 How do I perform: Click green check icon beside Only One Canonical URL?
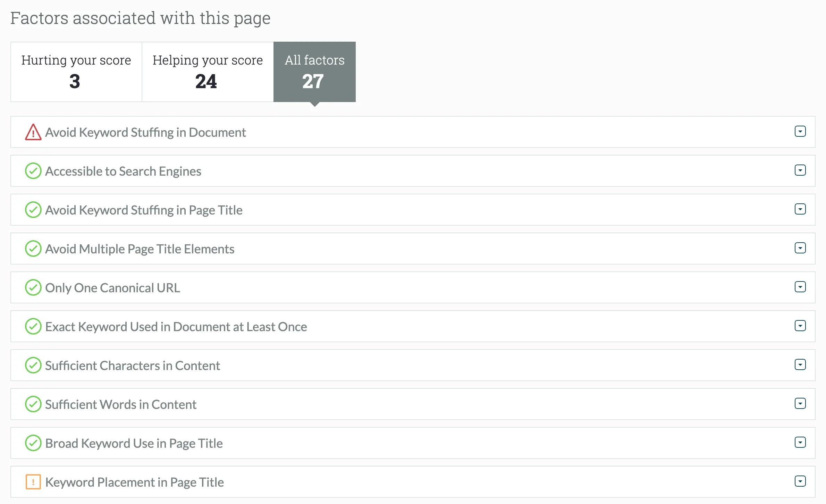click(x=33, y=288)
